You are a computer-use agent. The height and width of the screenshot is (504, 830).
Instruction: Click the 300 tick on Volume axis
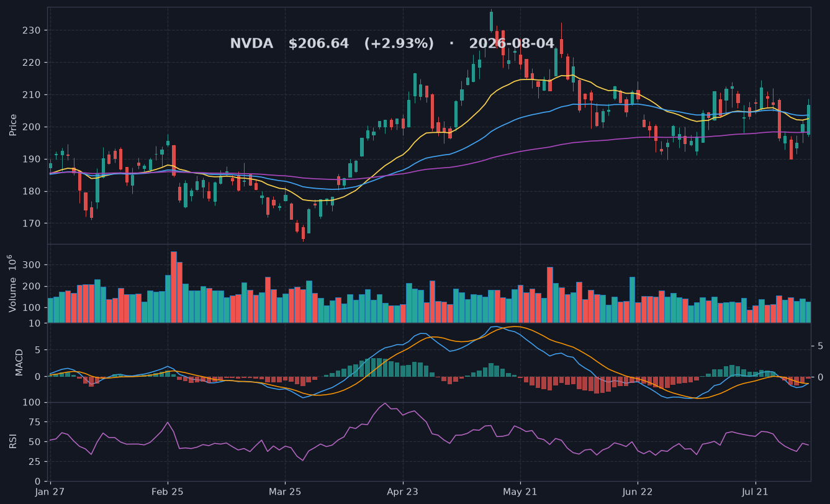pos(32,265)
